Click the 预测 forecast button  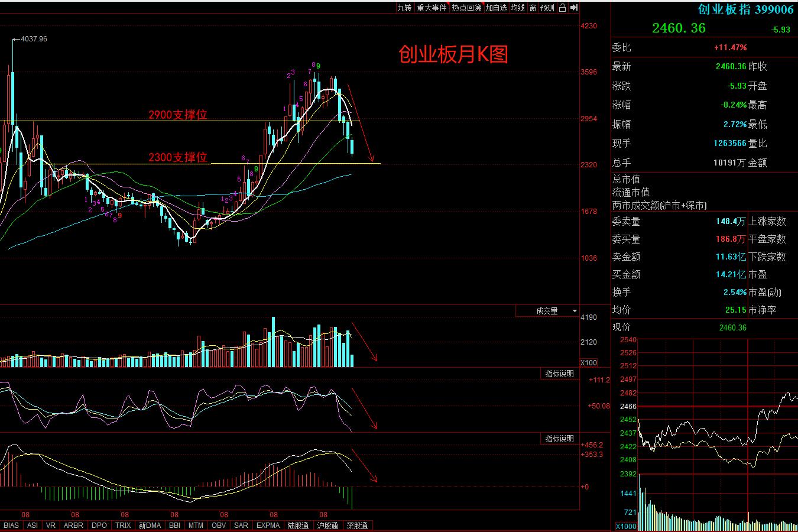click(x=548, y=8)
